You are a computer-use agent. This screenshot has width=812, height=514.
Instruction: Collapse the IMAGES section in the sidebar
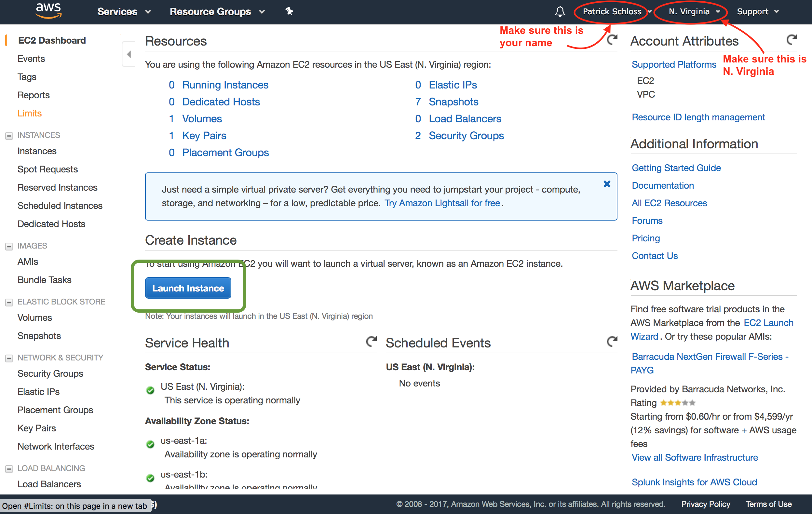pos(9,246)
